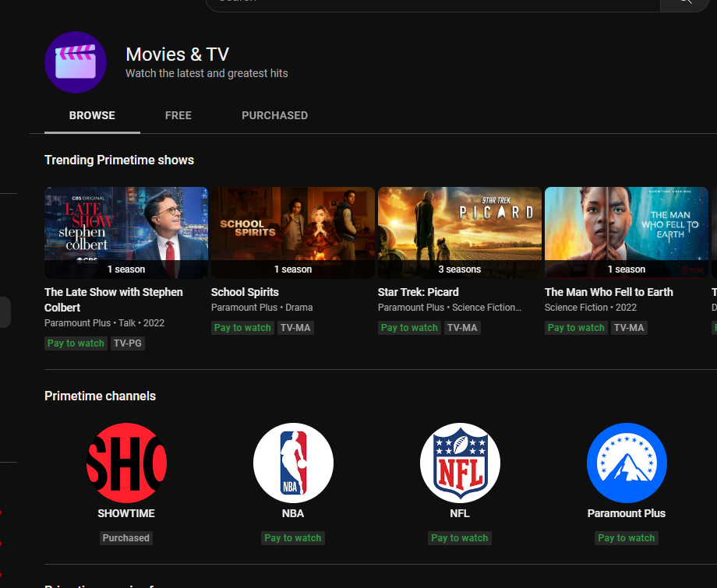Click The Late Show with Stephen Colbert title
The width and height of the screenshot is (717, 588).
tap(114, 300)
